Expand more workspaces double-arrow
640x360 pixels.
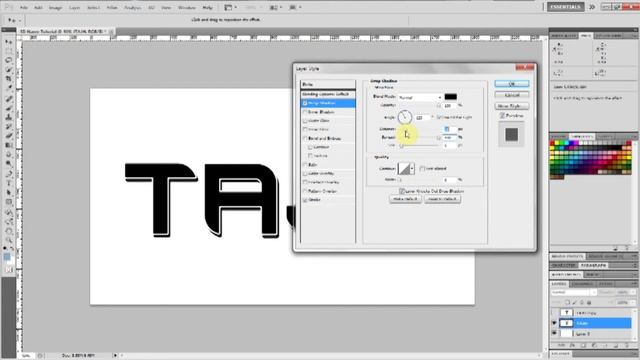(x=591, y=7)
